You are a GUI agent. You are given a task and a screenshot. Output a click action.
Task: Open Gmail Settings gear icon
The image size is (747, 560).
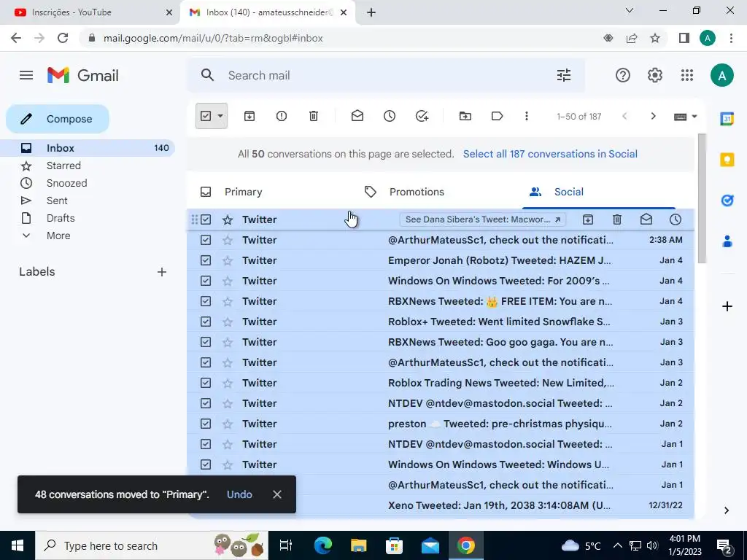655,75
